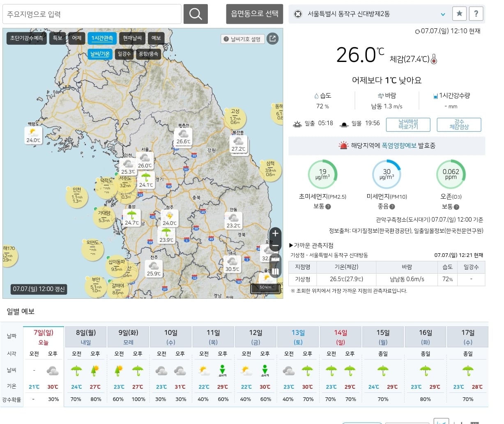
Task: Click the PM10 gauge showing 30
Action: 387,174
